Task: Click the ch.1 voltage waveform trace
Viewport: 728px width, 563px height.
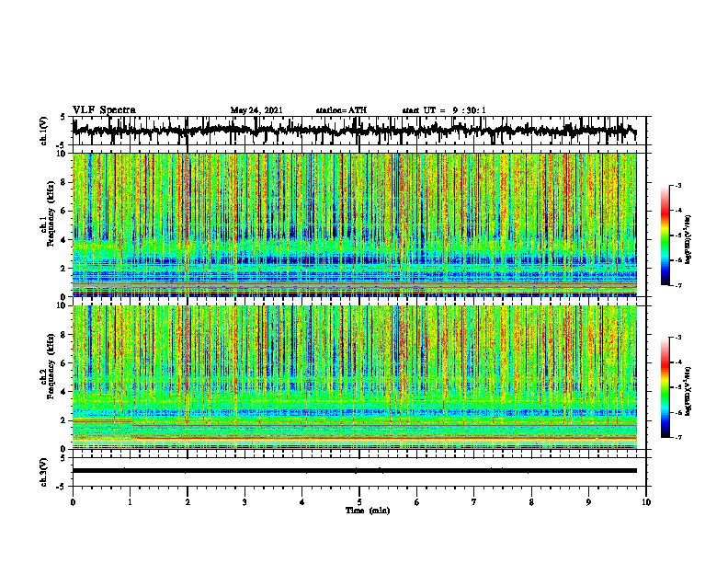Action: point(354,131)
